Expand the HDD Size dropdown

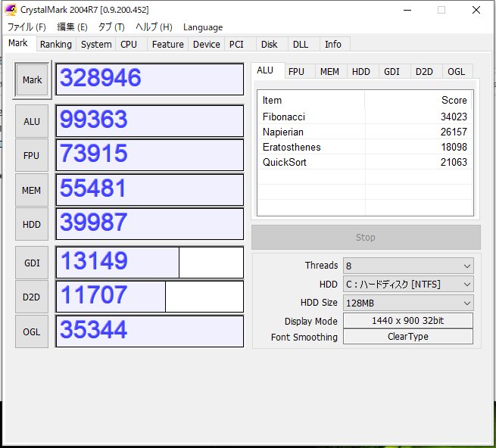point(408,303)
